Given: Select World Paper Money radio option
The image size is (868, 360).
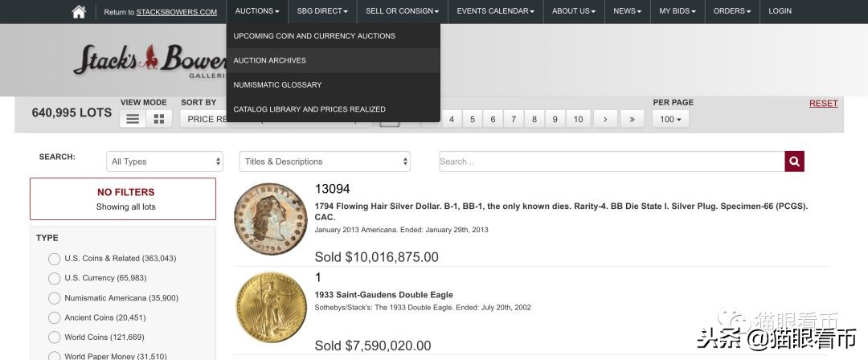Looking at the screenshot, I should click(x=55, y=355).
